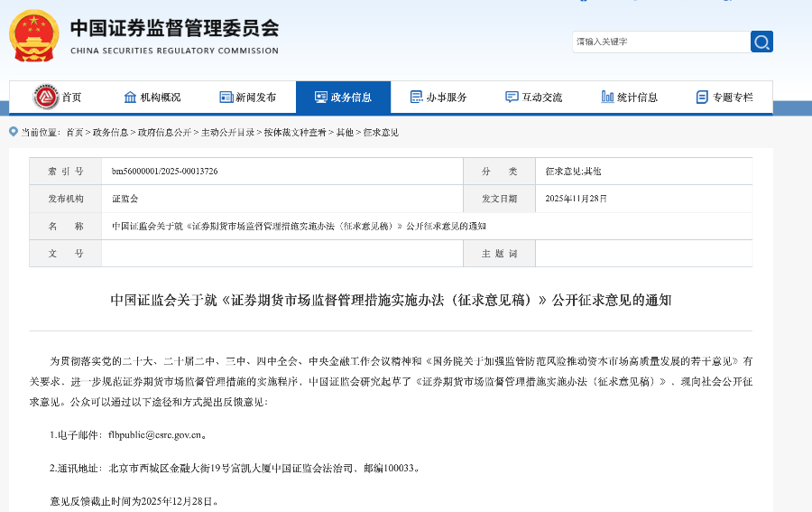Click the location marker icon before 当前位置
Screen dimensions: 812x512
pos(13,132)
